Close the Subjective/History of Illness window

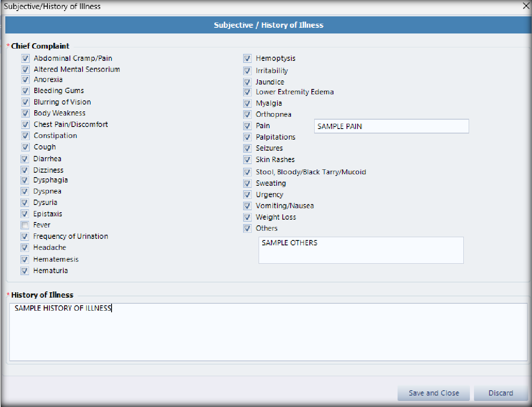click(x=526, y=6)
